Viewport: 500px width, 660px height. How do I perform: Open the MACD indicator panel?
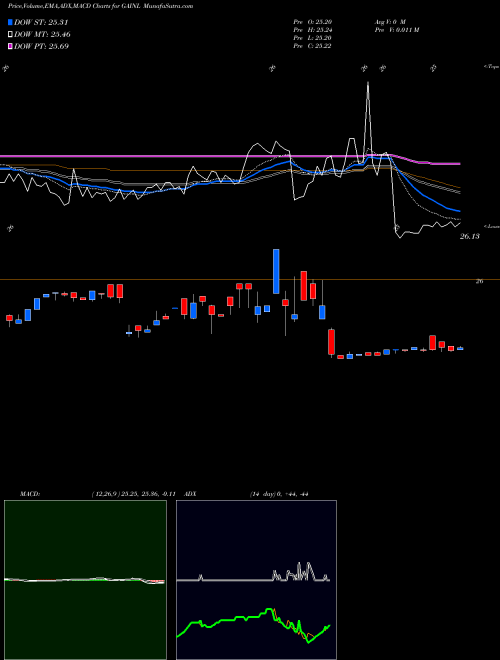[85, 580]
